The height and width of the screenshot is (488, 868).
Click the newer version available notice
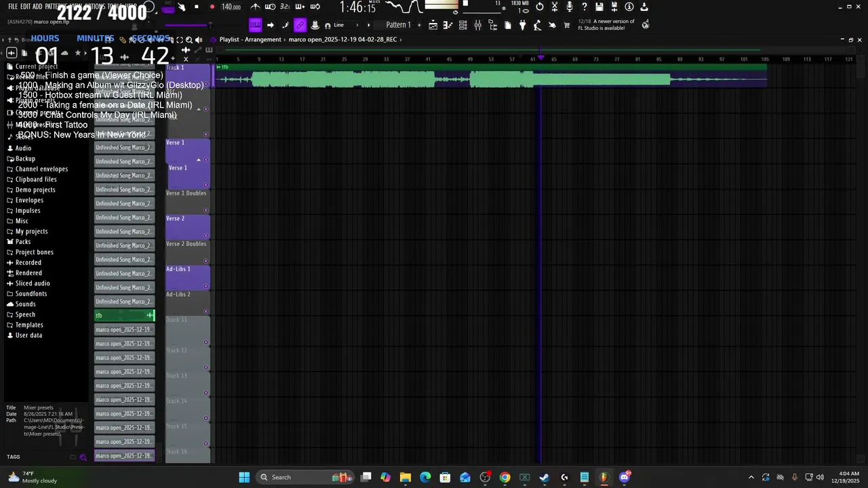coord(606,24)
